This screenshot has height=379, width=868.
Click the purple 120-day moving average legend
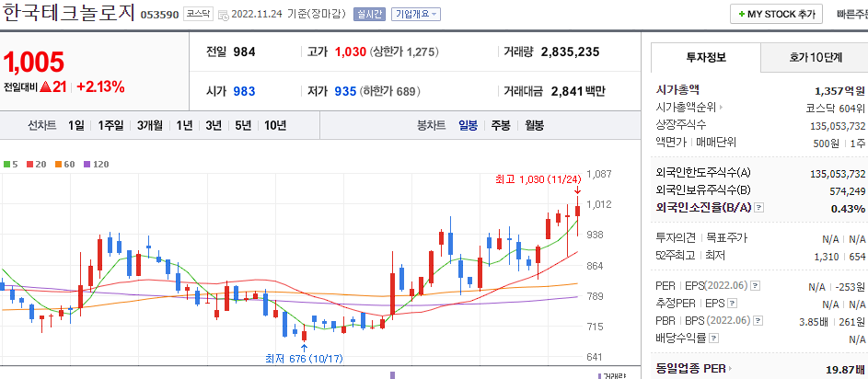pyautogui.click(x=97, y=165)
